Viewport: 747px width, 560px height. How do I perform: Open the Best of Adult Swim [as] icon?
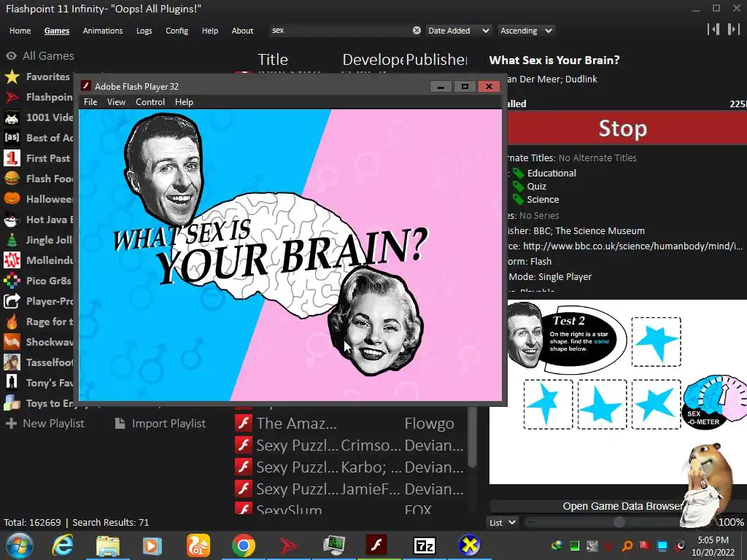point(12,138)
